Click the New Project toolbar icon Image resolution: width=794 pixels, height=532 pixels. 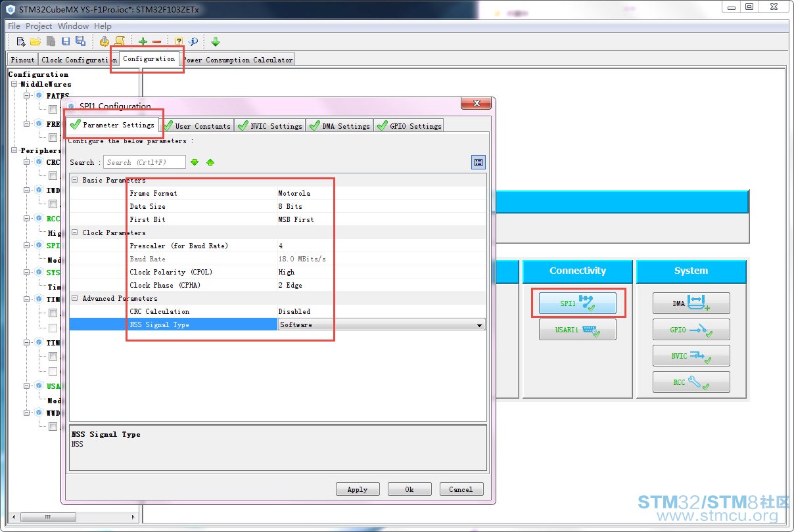pyautogui.click(x=20, y=41)
